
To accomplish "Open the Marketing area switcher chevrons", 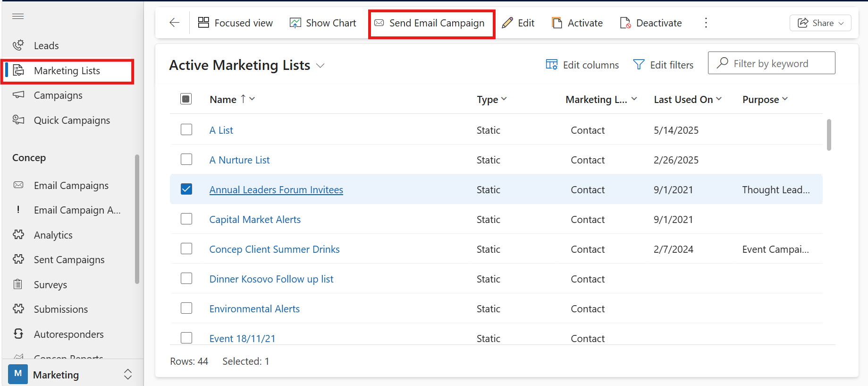I will click(x=128, y=374).
